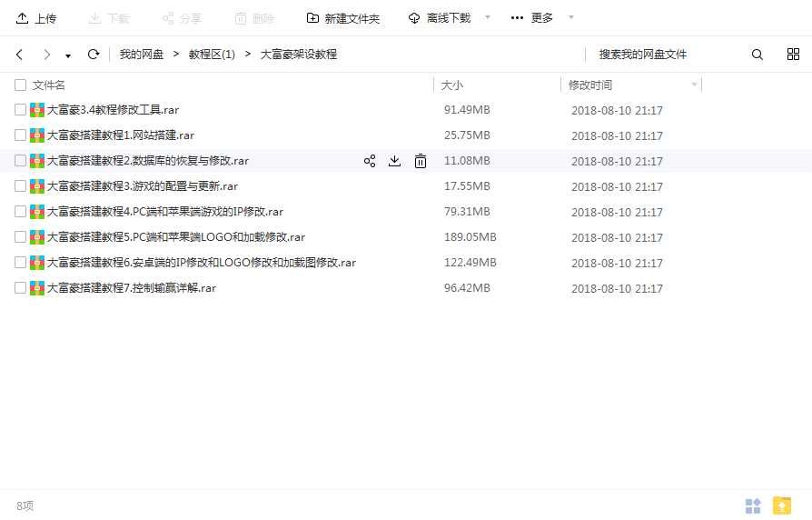Click 大富豪架设教程 breadcrumb
812x520 pixels.
(x=298, y=55)
